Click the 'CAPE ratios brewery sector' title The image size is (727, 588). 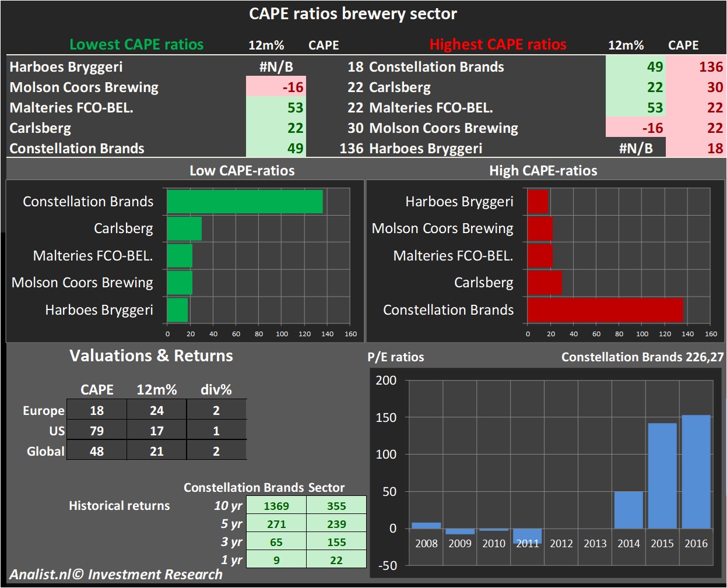(x=353, y=14)
